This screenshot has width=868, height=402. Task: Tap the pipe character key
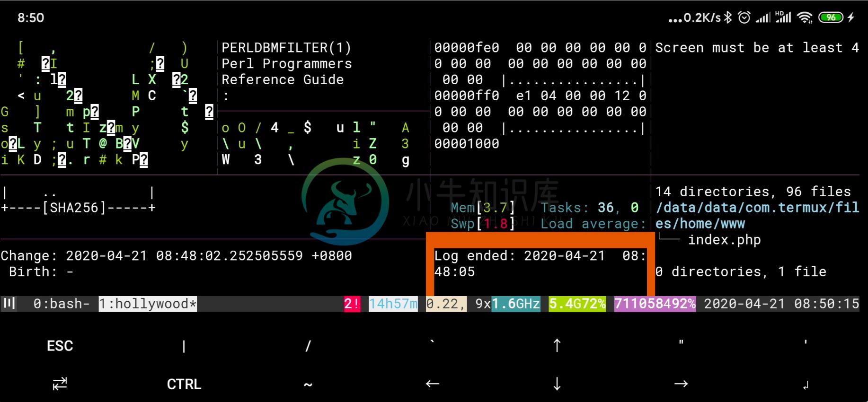(184, 346)
